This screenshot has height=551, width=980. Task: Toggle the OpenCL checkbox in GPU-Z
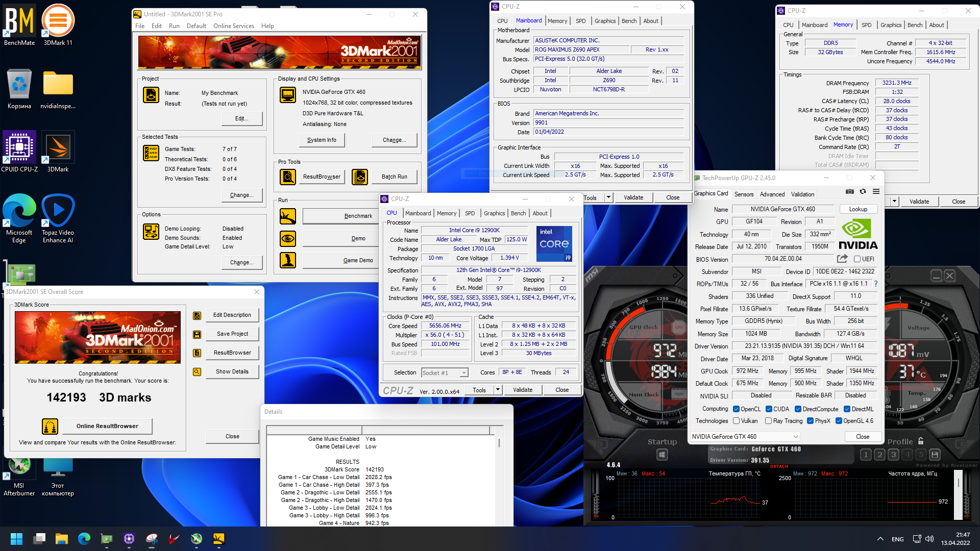click(x=736, y=409)
